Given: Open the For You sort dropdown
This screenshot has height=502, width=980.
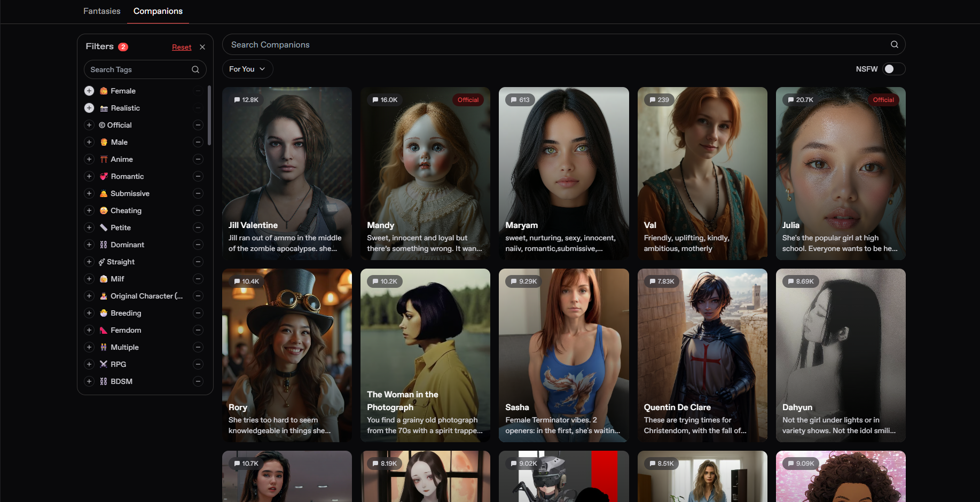Looking at the screenshot, I should pyautogui.click(x=247, y=69).
